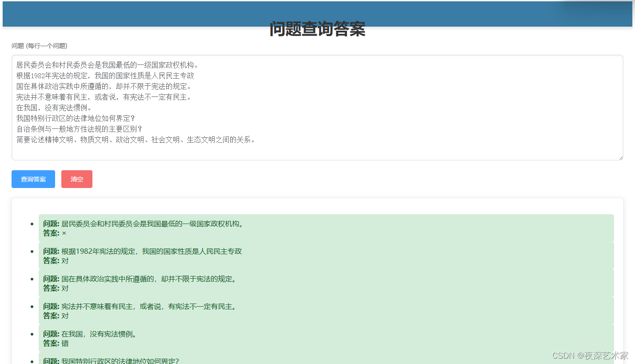The width and height of the screenshot is (635, 364).
Task: Click textarea line 根据1982年宪法的规定
Action: 105,76
